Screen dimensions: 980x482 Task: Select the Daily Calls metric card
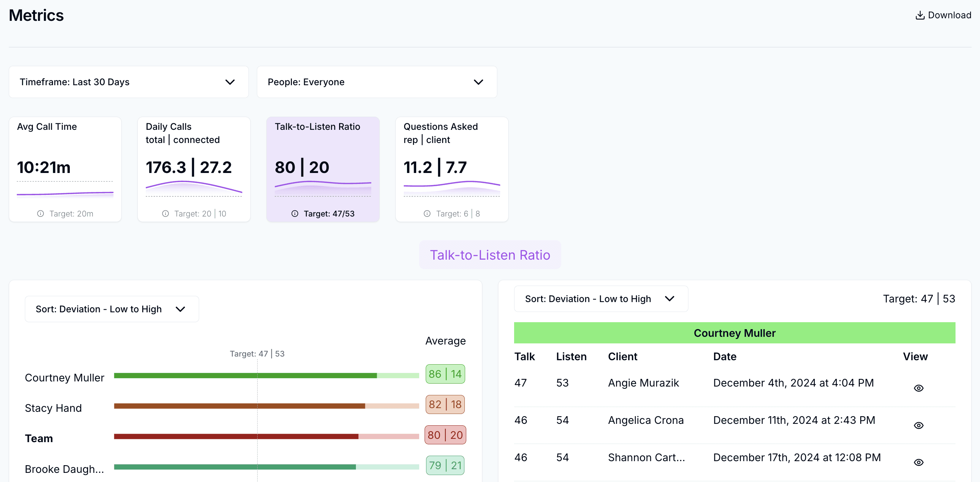(194, 169)
